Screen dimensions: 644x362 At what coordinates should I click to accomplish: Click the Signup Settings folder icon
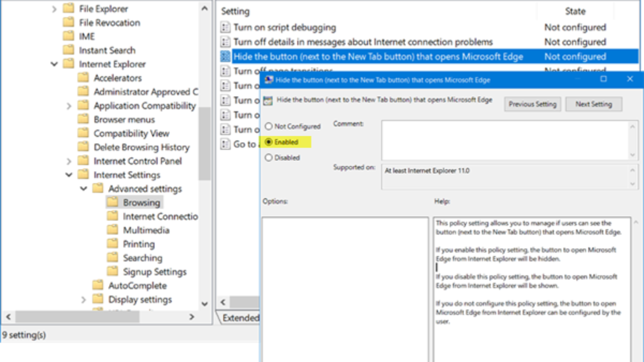(112, 272)
